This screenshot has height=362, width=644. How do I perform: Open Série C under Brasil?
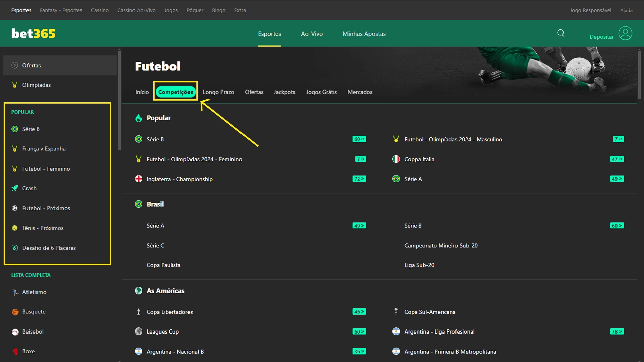click(x=155, y=245)
